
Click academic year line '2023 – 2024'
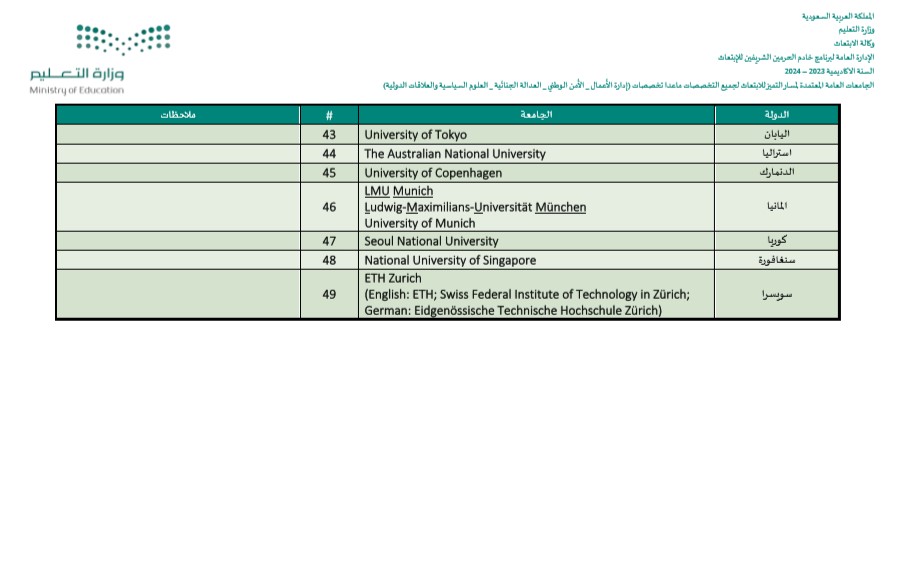pos(829,71)
